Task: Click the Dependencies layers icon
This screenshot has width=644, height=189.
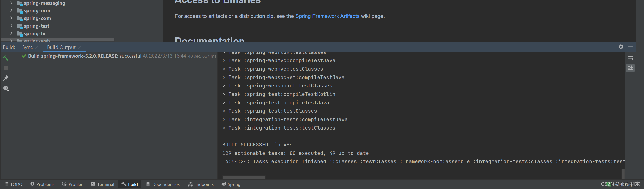Action: [148, 184]
